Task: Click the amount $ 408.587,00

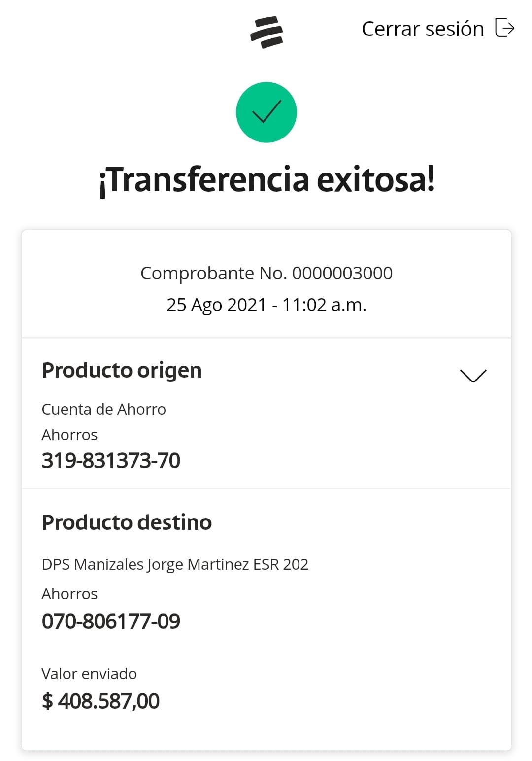Action: 101,701
